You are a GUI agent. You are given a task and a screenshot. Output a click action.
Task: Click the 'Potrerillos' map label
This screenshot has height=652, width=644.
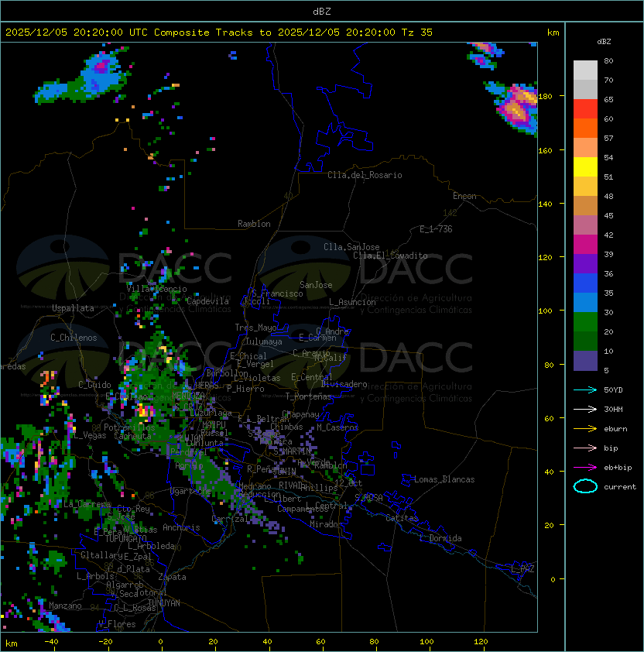[x=129, y=427]
